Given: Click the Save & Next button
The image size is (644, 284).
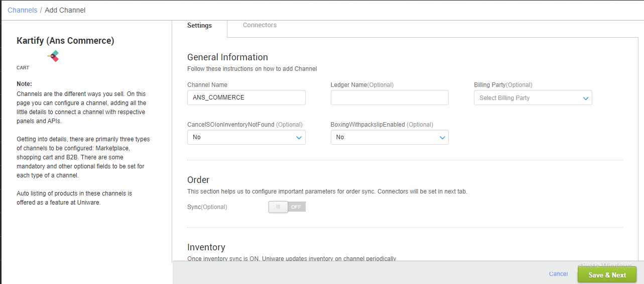Looking at the screenshot, I should 607,275.
